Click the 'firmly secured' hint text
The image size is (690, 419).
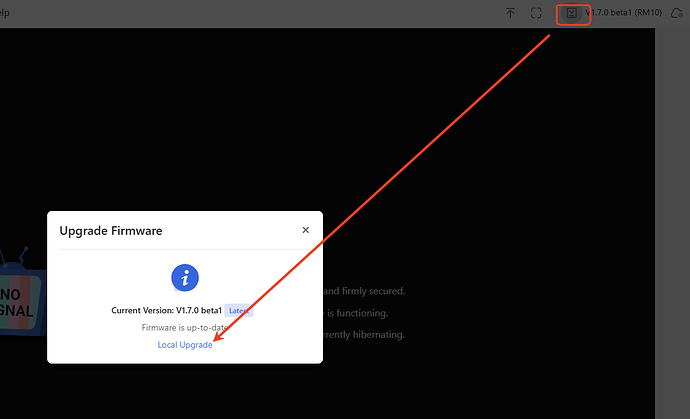(x=365, y=291)
